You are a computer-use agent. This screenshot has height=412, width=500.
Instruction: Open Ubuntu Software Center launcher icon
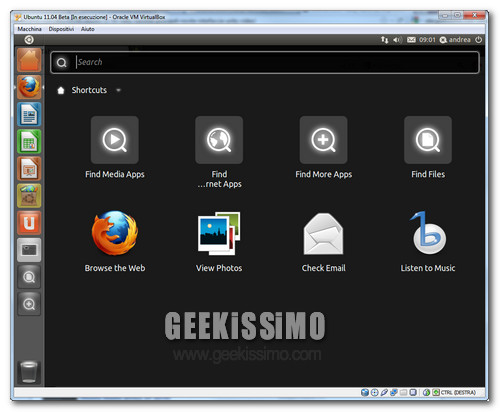coord(29,196)
